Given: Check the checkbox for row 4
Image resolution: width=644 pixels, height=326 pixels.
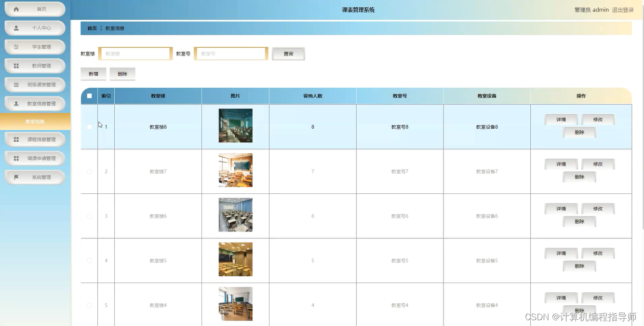Looking at the screenshot, I should coord(89,261).
